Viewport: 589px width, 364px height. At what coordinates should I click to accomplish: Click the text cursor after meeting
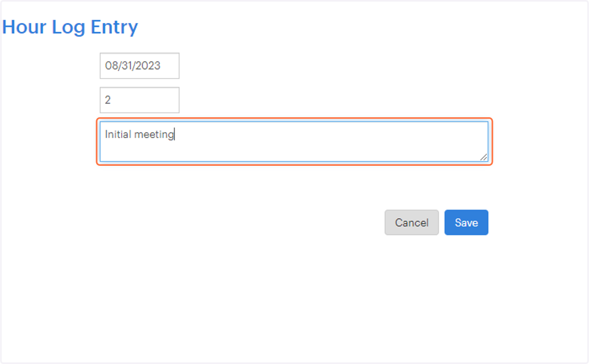tap(175, 134)
